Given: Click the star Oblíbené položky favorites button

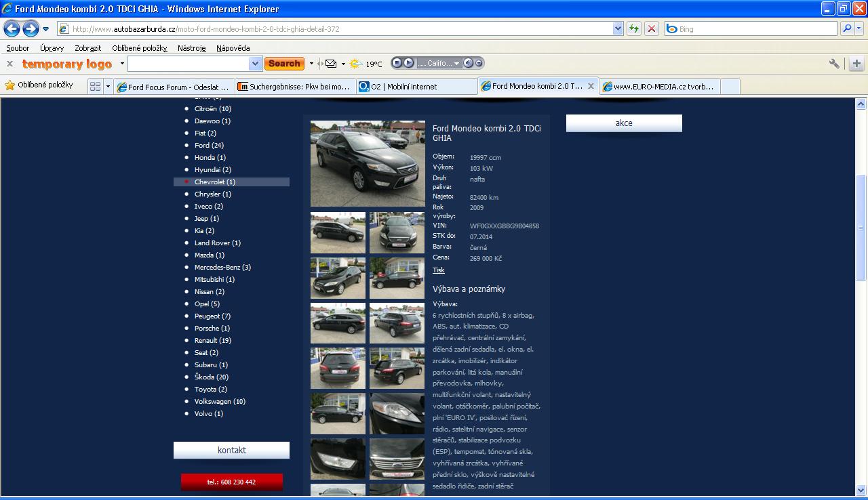Looking at the screenshot, I should click(x=39, y=85).
